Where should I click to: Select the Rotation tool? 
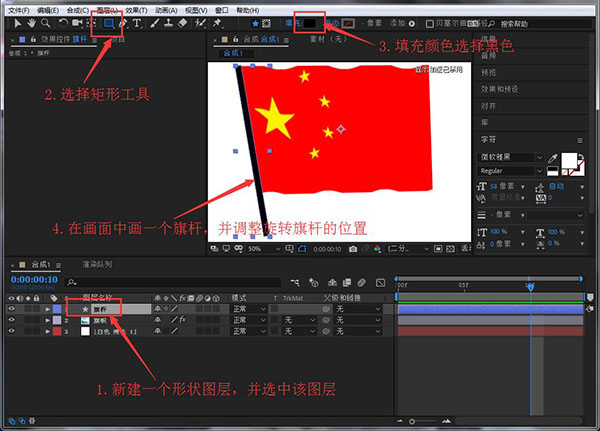(63, 23)
